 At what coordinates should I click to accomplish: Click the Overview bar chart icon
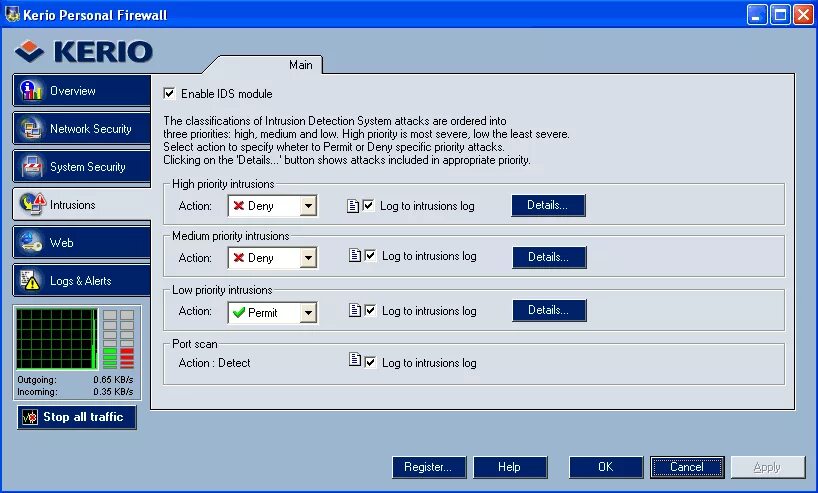tap(31, 90)
